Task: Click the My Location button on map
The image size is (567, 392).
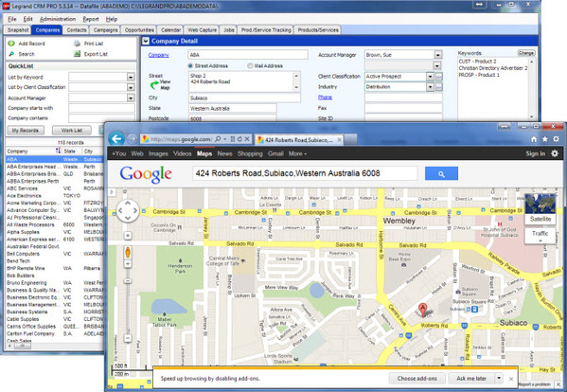Action: (128, 236)
